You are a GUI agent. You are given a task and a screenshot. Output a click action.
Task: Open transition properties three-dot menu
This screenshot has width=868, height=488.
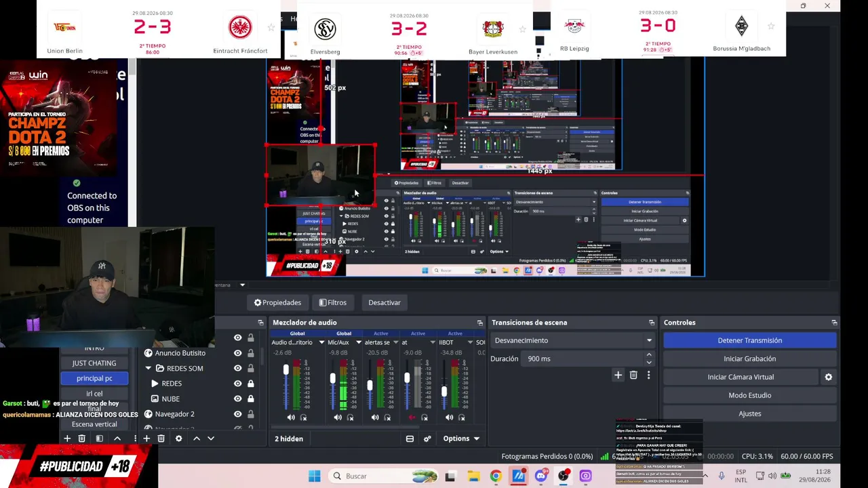648,375
